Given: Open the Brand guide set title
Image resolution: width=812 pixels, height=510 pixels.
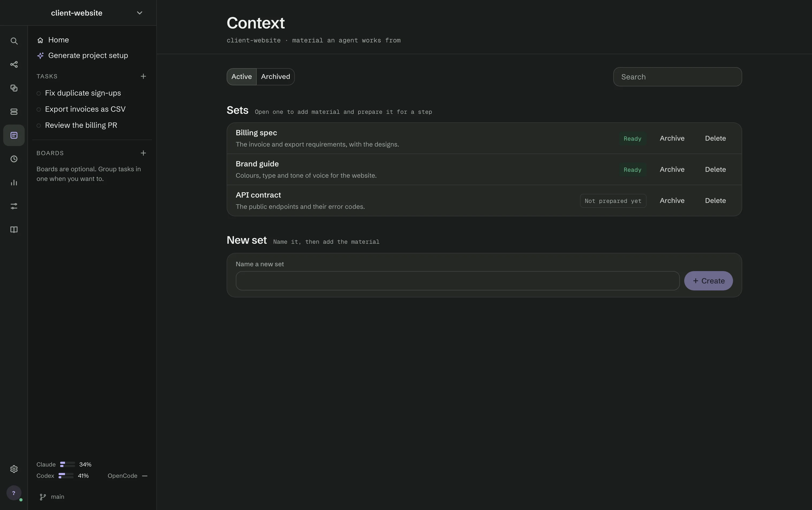Looking at the screenshot, I should point(257,164).
